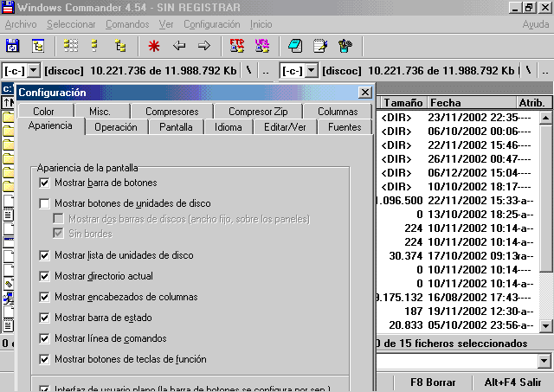Toggle Mostrar línea de comandos checkbox
The image size is (554, 392).
(x=44, y=338)
